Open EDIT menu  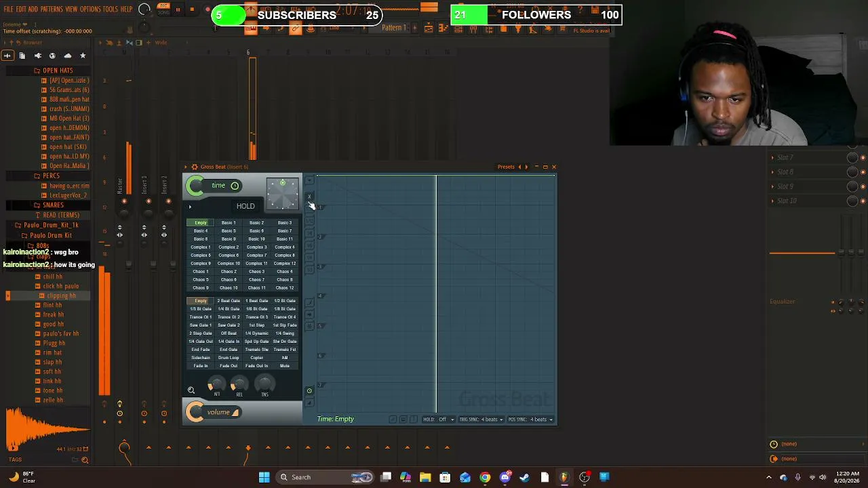click(x=21, y=9)
